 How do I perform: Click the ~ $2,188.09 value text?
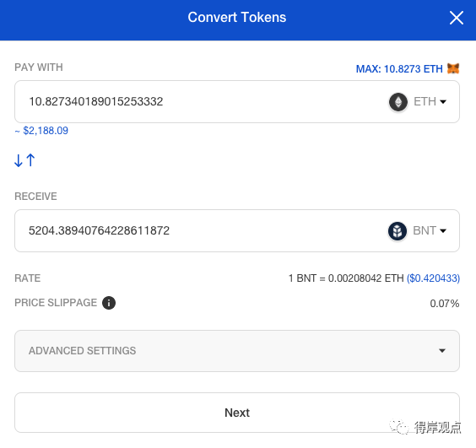41,131
